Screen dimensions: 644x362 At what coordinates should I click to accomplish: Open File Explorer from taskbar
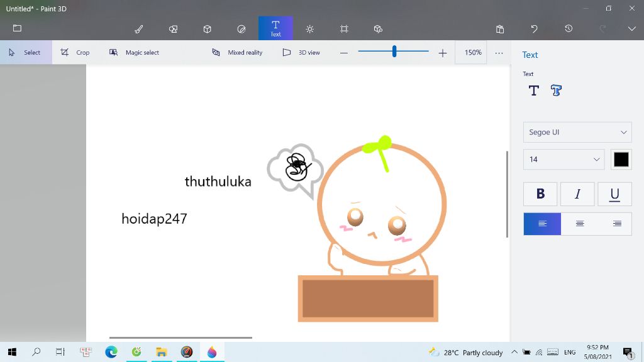[x=162, y=352]
